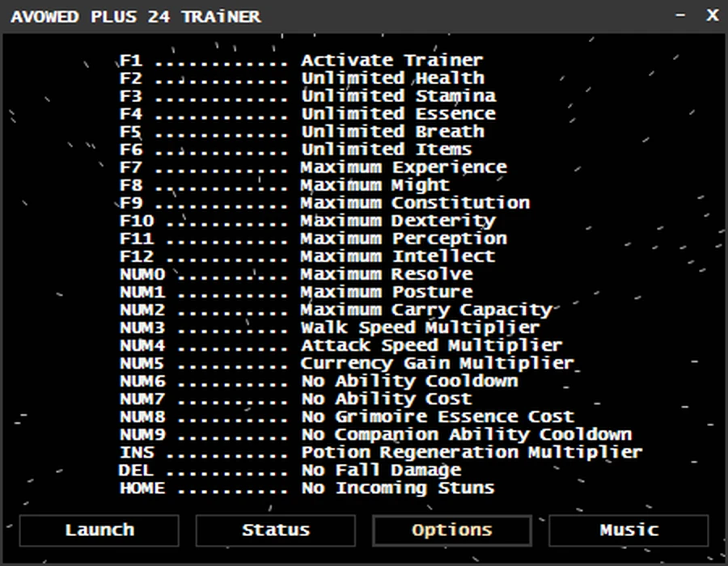Screen dimensions: 728x566
Task: Click the F12 hotkey label
Action: pos(137,256)
